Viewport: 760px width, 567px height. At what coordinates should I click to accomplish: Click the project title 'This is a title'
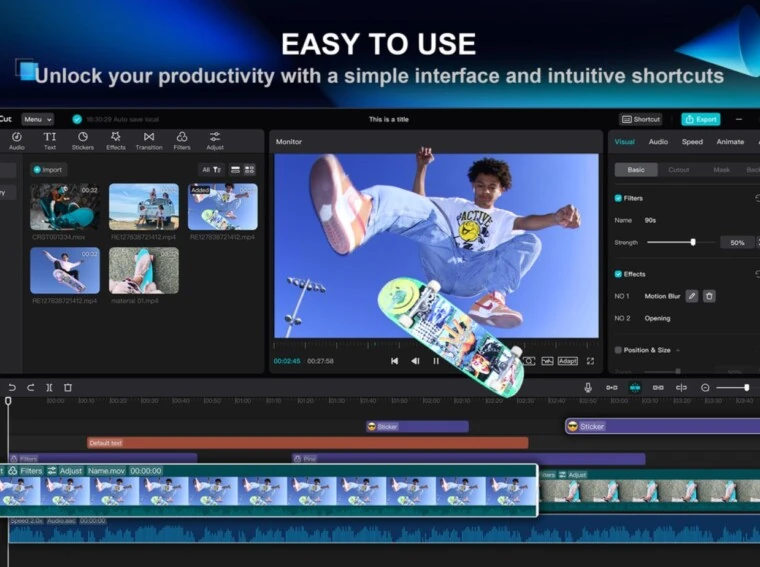tap(389, 119)
